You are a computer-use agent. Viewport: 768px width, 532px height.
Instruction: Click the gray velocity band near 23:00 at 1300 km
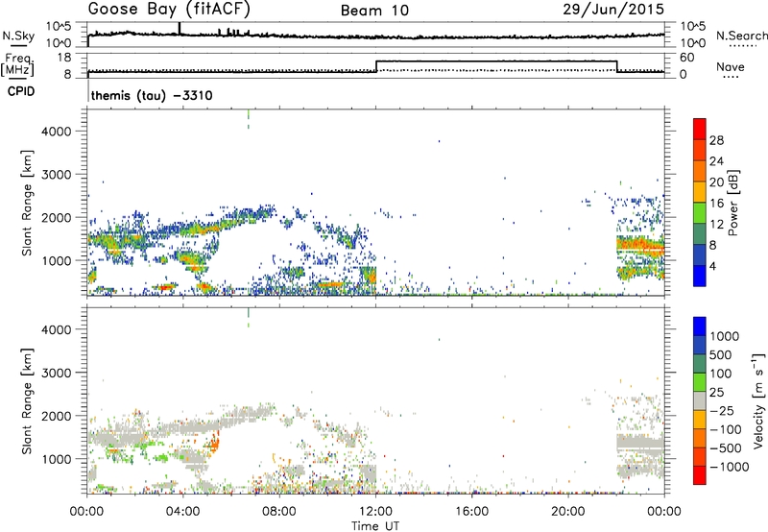(x=639, y=443)
